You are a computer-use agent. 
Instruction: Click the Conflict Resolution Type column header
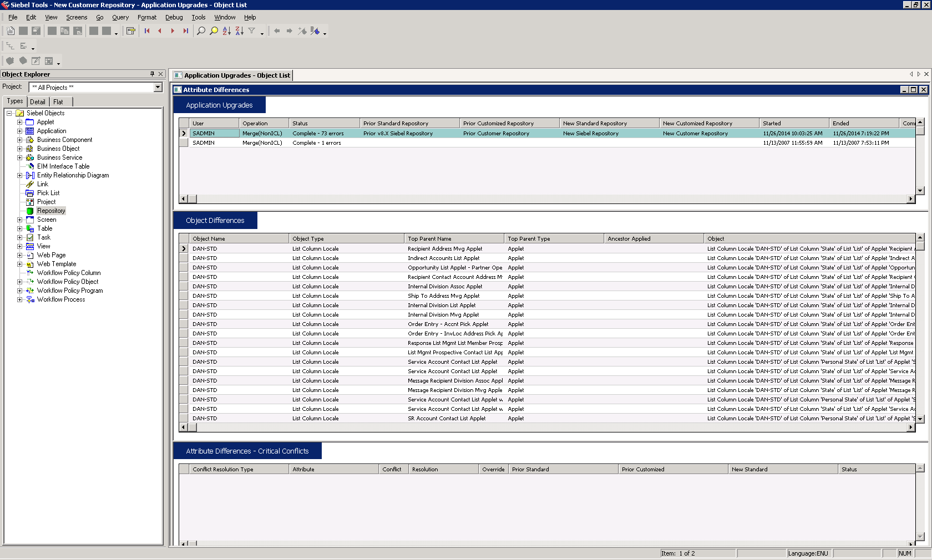tap(239, 469)
